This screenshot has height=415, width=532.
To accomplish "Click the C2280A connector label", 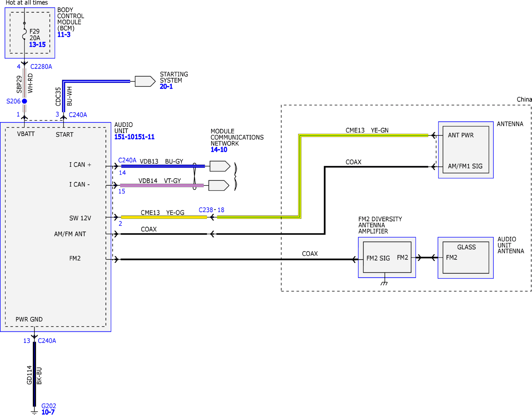I will coord(41,67).
